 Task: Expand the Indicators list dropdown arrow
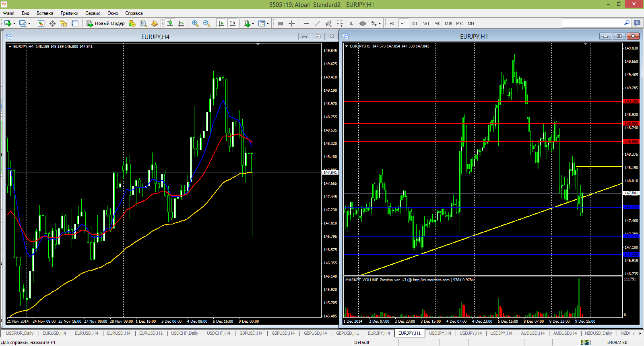point(253,23)
